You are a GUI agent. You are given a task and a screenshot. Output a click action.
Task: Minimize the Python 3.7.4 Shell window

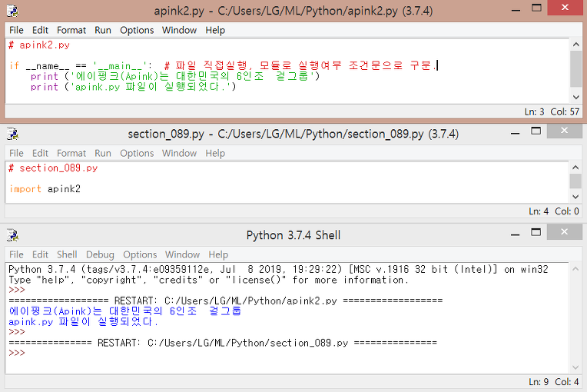(515, 234)
